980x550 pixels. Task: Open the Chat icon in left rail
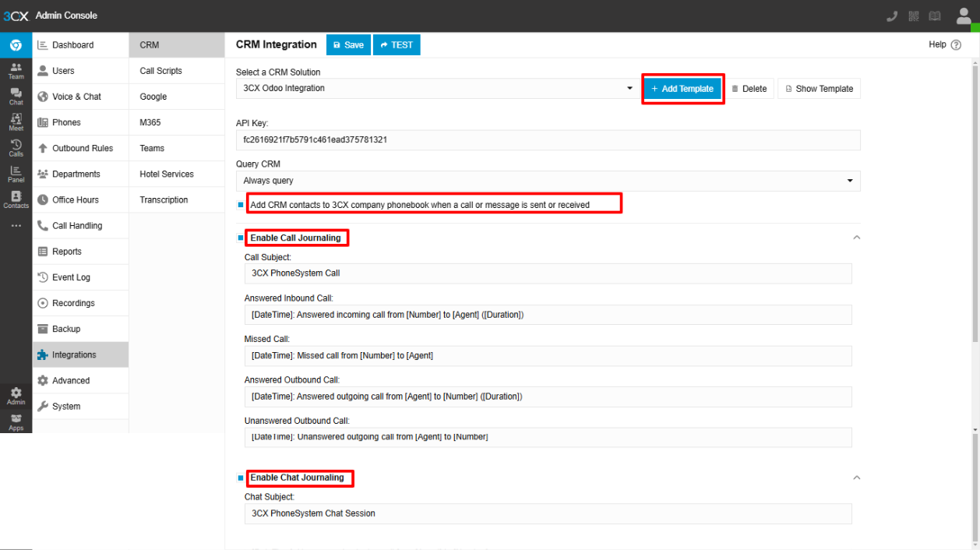(16, 96)
